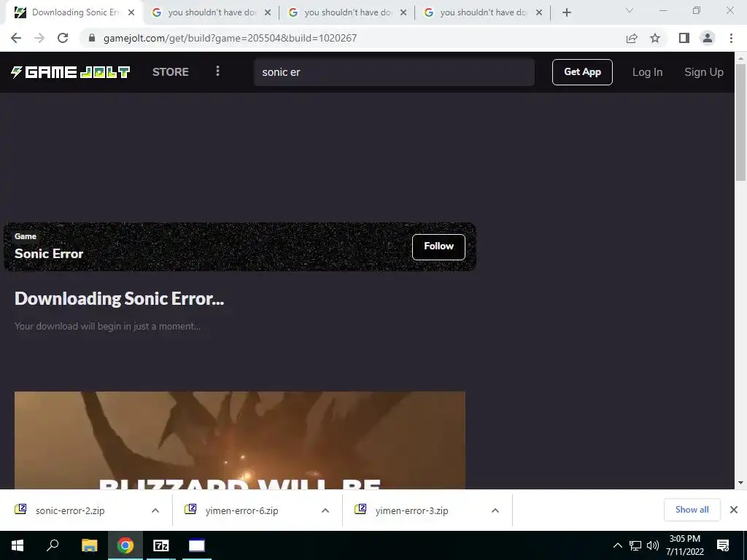747x560 pixels.
Task: Open the Windows Start menu
Action: (x=18, y=545)
